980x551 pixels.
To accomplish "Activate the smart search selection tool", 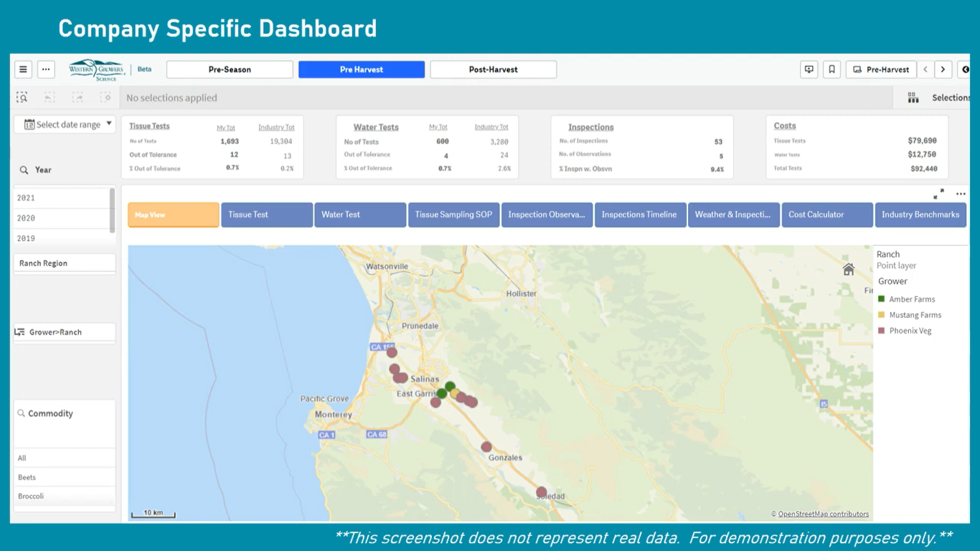I will pyautogui.click(x=22, y=98).
